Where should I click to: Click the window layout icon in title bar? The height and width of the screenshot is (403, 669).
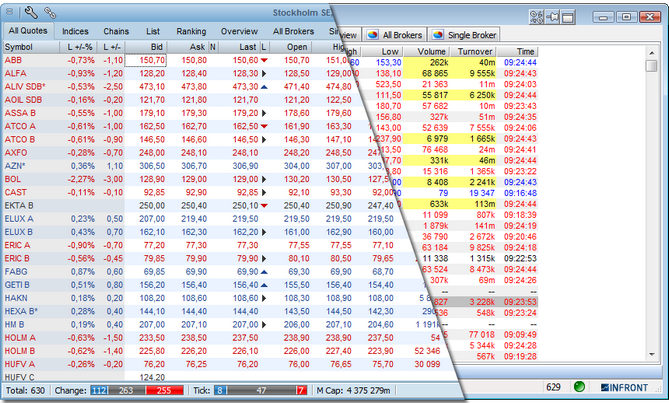pos(568,17)
